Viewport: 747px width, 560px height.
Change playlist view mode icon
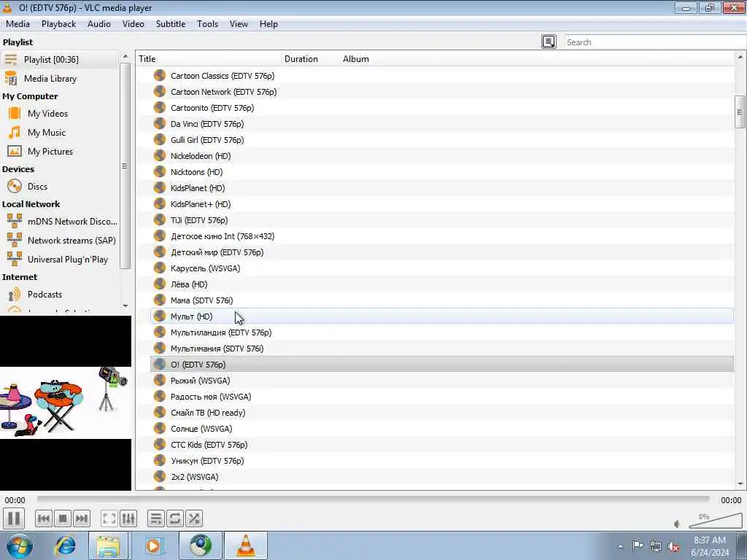coord(549,42)
